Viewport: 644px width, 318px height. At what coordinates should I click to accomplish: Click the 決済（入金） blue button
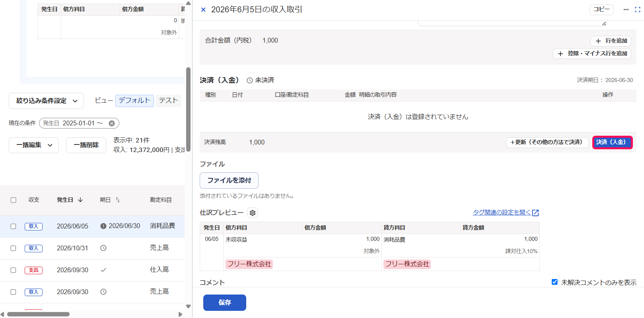tap(612, 142)
